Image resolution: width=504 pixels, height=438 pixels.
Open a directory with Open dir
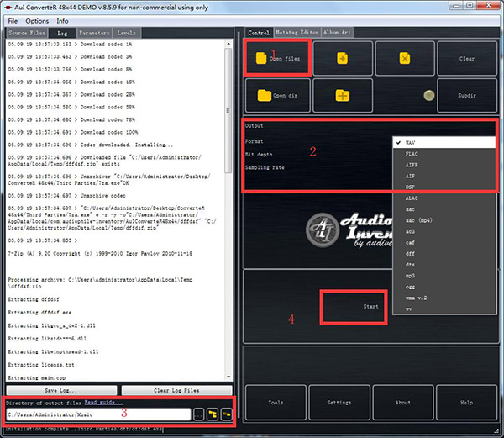pyautogui.click(x=278, y=96)
